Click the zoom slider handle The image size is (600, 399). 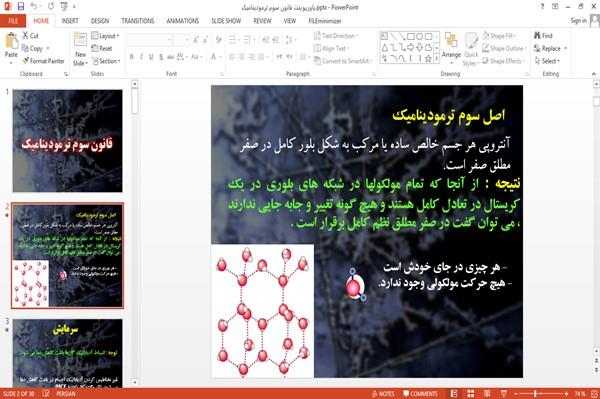[x=535, y=393]
